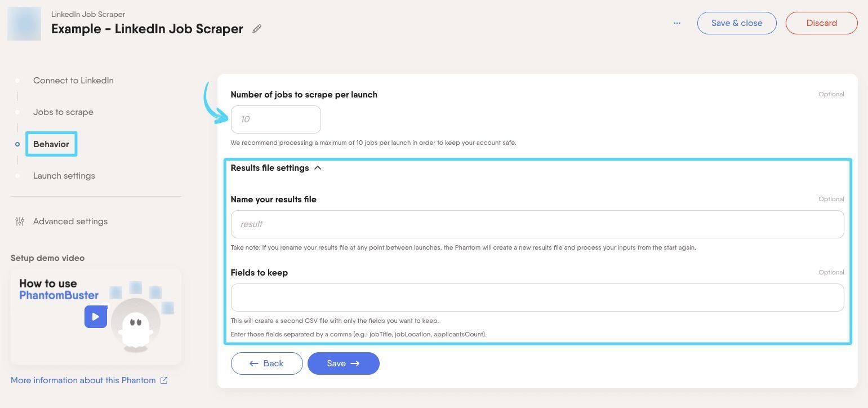Focus the Number of jobs to scrape field
The image size is (868, 408).
pos(276,119)
